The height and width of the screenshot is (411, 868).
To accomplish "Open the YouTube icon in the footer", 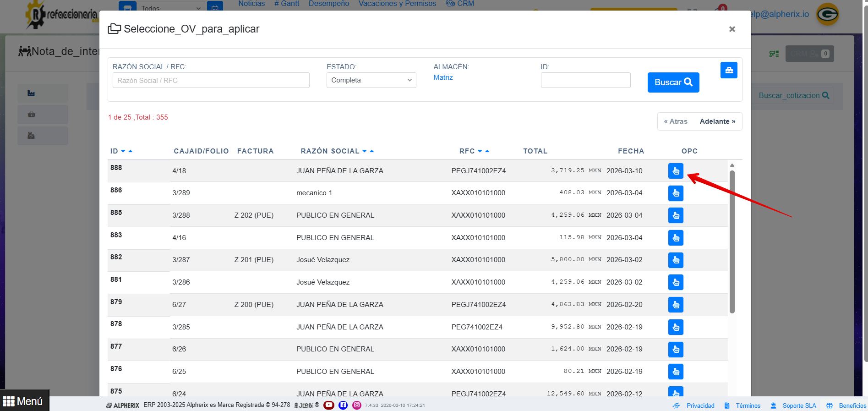I will [328, 405].
